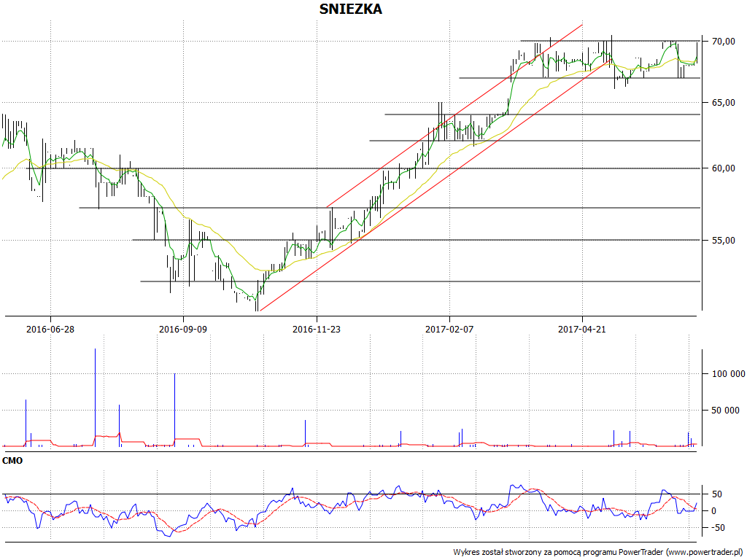Screen dimensions: 747x560
Task: Select the 50 000 volume axis label
Action: 726,410
